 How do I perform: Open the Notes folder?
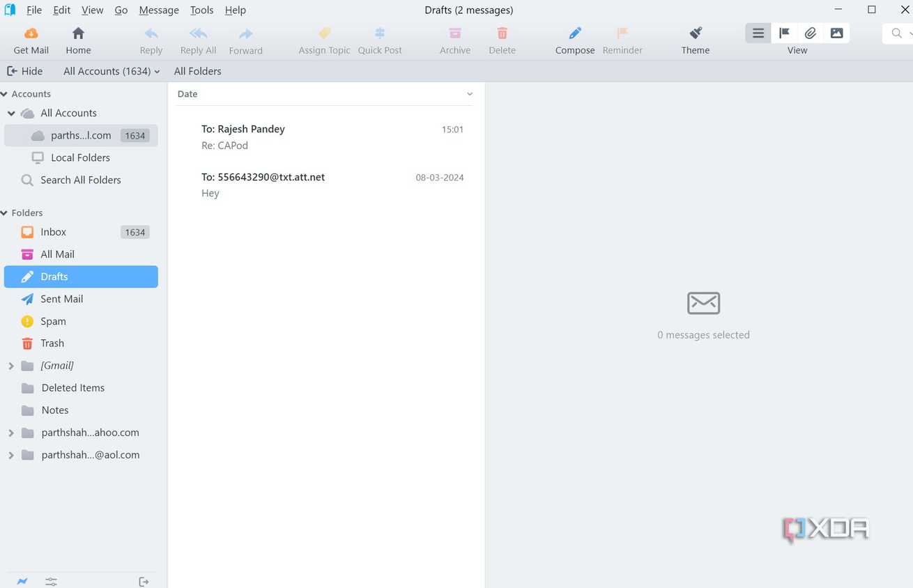tap(81, 410)
